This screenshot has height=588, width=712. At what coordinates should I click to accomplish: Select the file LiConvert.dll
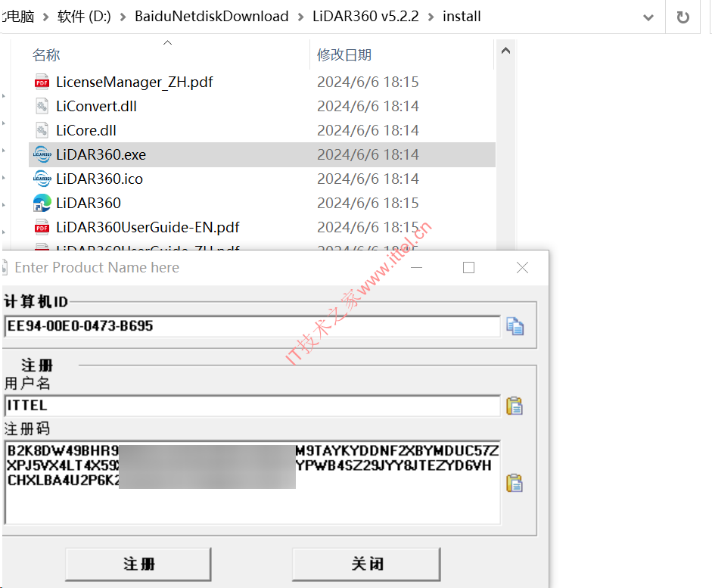(x=96, y=106)
